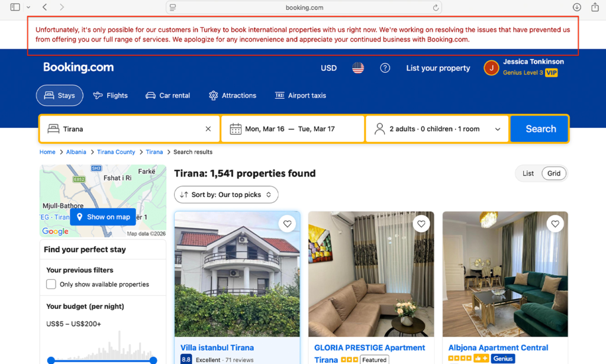The height and width of the screenshot is (364, 606).
Task: Open Sort by: Our top picks dropdown
Action: tap(226, 195)
